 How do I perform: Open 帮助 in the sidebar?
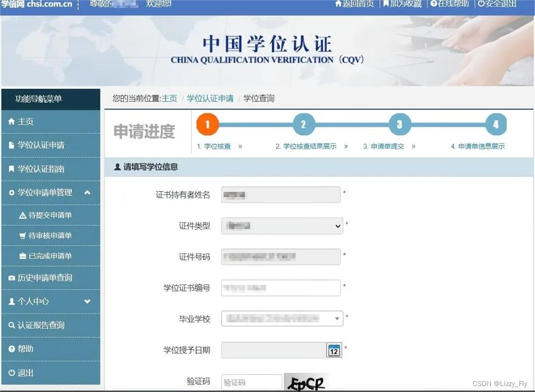coord(51,349)
